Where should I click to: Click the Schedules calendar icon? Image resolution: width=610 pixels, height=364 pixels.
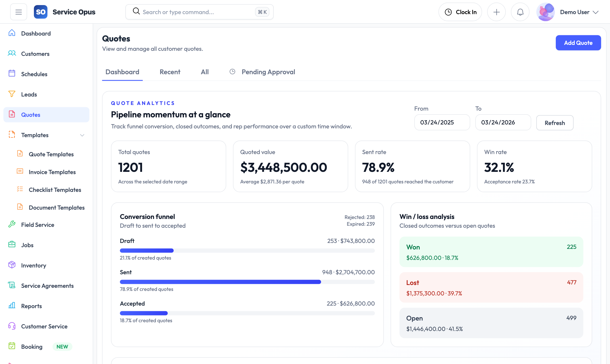click(x=12, y=74)
